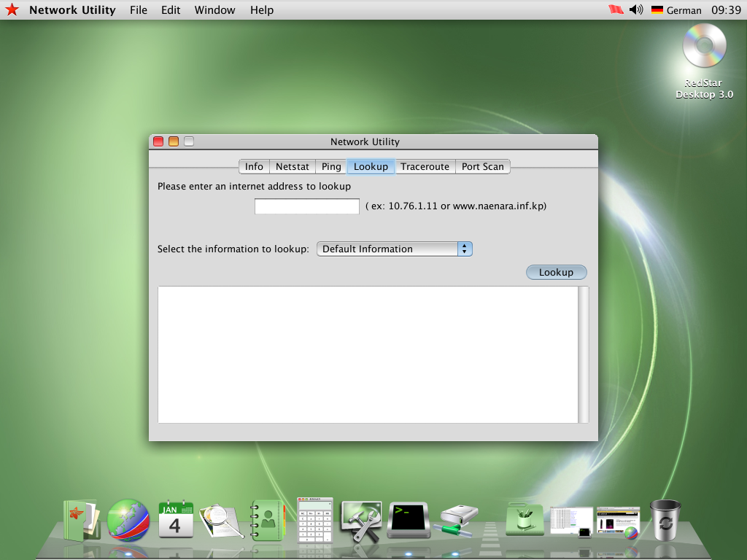Open the address book application

268,518
